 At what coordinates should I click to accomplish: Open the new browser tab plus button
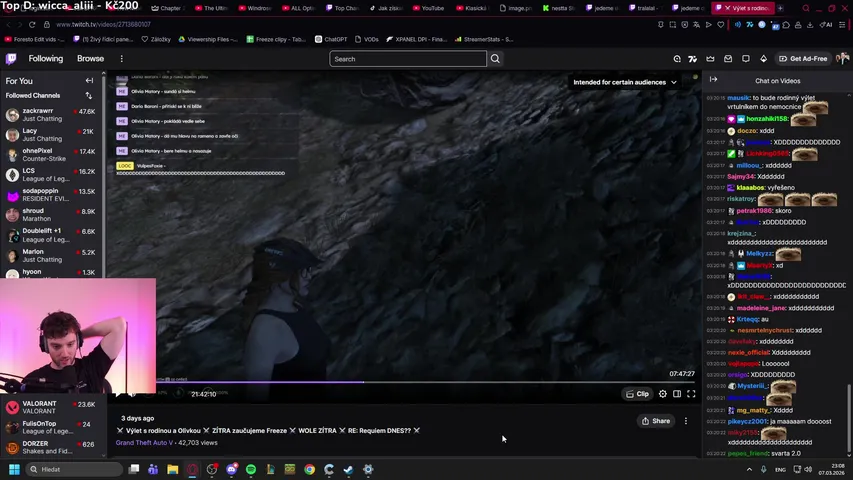click(780, 8)
